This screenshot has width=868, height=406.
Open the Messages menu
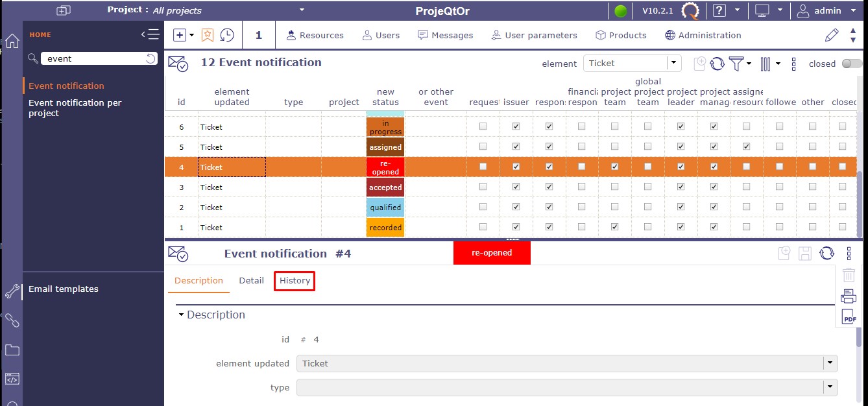coord(445,35)
